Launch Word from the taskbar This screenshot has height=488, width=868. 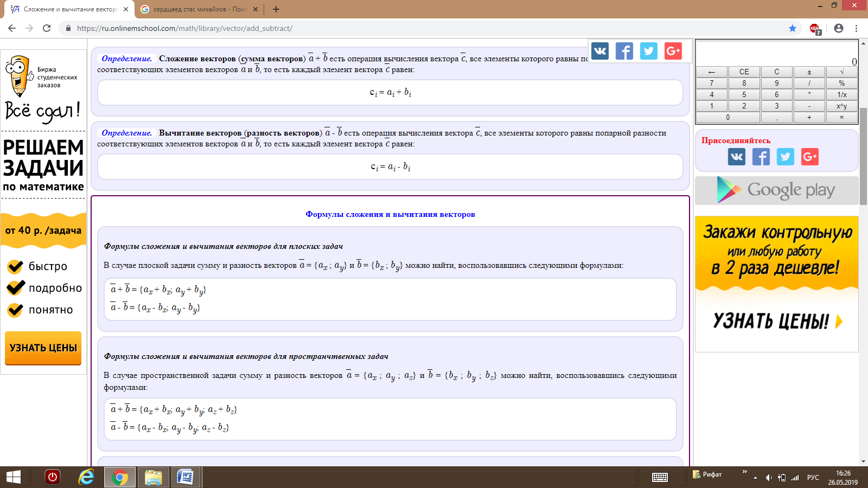pyautogui.click(x=186, y=477)
